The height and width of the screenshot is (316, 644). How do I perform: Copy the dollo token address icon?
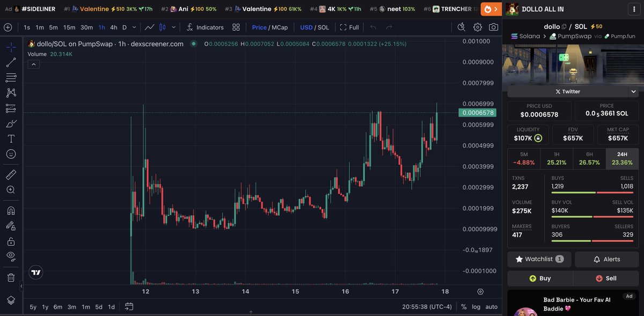point(563,26)
